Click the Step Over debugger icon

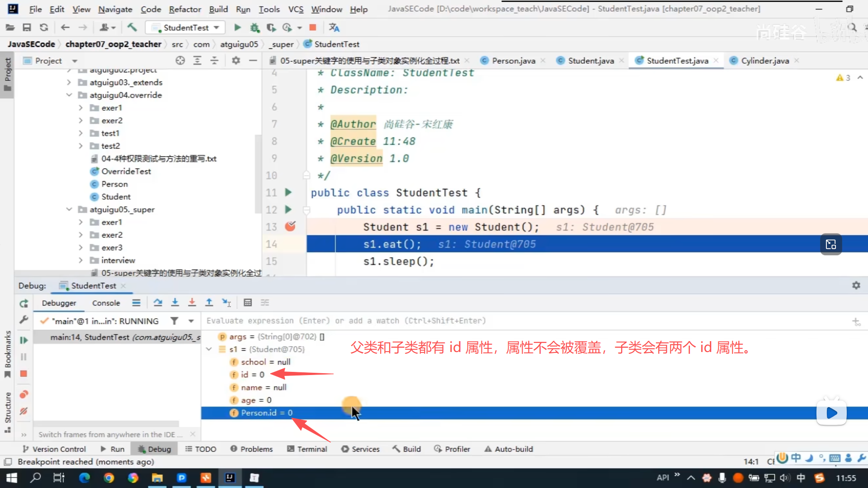157,303
